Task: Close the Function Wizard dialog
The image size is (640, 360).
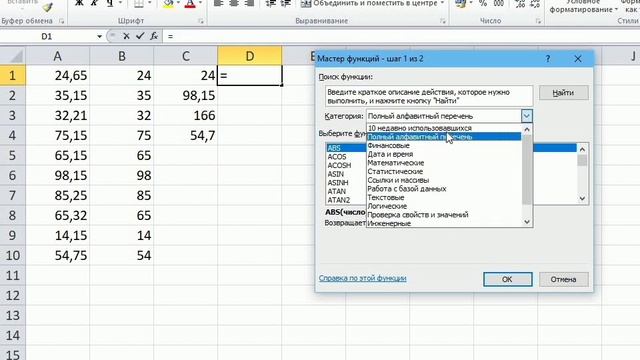Action: [x=578, y=59]
